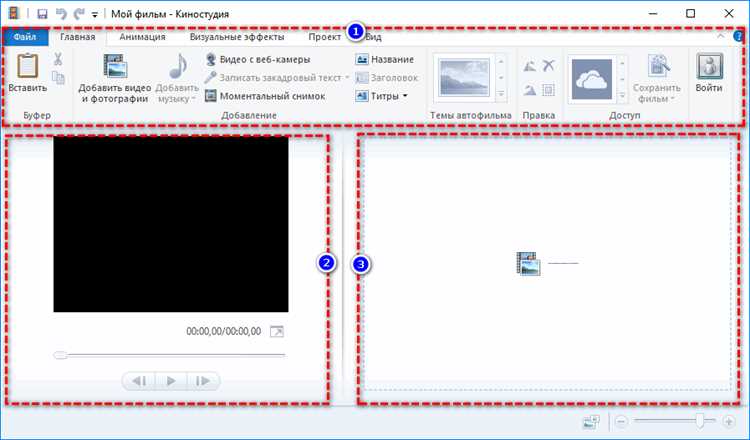Open the Визуальные эффекты tab

237,37
